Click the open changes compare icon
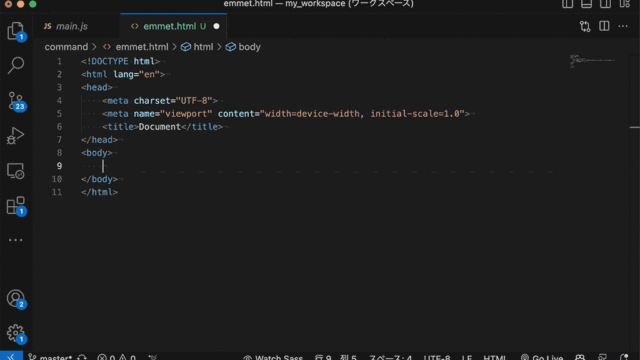The image size is (640, 360). point(585,27)
